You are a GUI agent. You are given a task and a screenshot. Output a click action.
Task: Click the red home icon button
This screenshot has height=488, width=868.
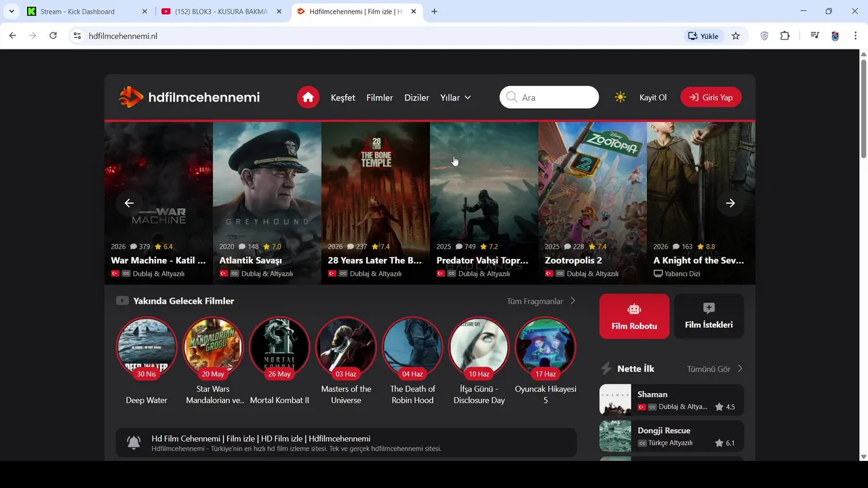point(308,98)
